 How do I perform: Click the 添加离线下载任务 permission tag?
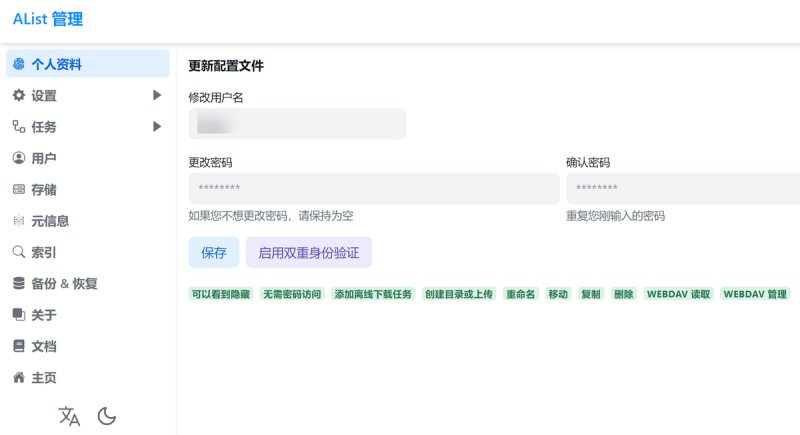[x=373, y=294]
